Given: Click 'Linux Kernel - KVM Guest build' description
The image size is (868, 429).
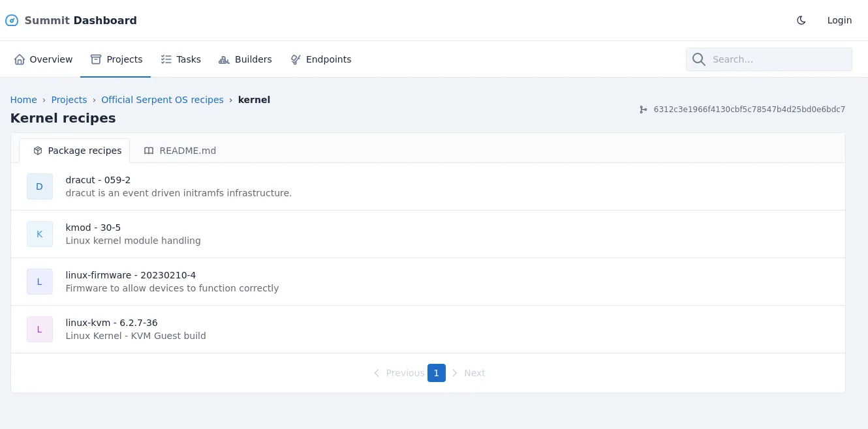Looking at the screenshot, I should pos(136,336).
